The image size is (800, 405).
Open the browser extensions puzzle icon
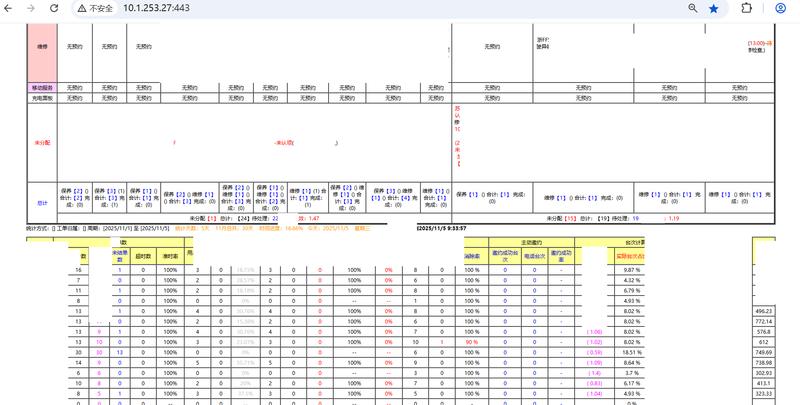point(746,8)
